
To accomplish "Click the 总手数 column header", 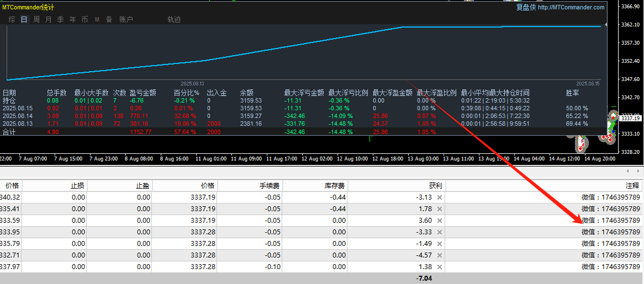I will (x=57, y=93).
